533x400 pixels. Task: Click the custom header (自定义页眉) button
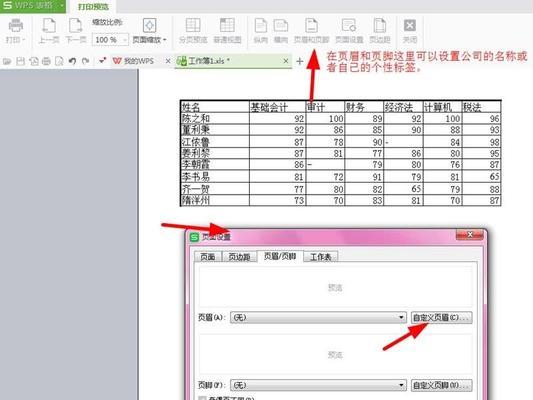point(441,317)
